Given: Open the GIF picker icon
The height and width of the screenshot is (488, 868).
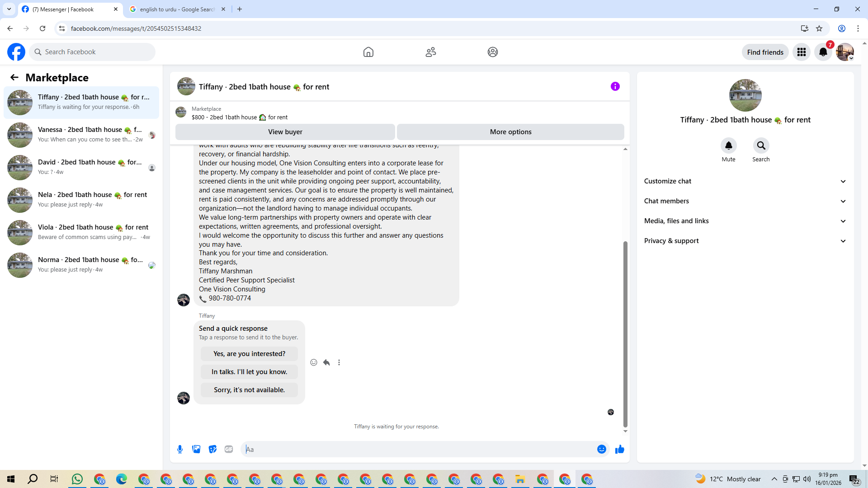Looking at the screenshot, I should click(x=229, y=449).
